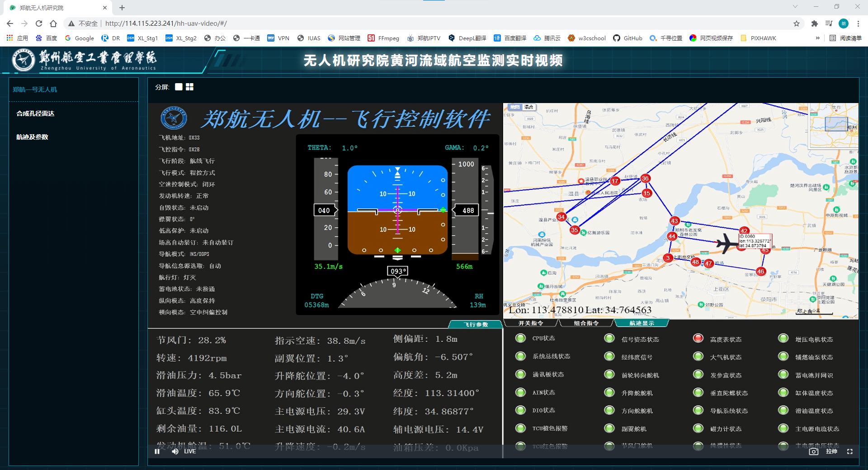Select 航迹及参数 in the left sidebar

[x=32, y=137]
